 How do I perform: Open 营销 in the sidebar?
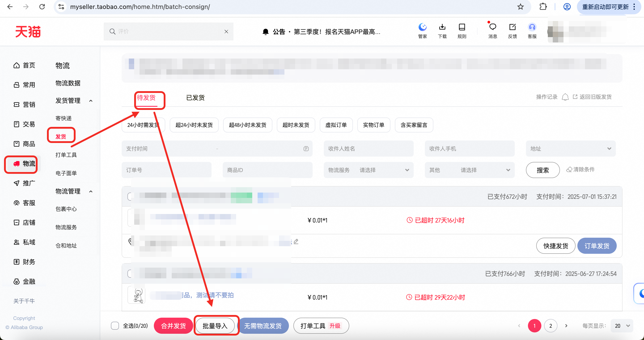pyautogui.click(x=24, y=105)
